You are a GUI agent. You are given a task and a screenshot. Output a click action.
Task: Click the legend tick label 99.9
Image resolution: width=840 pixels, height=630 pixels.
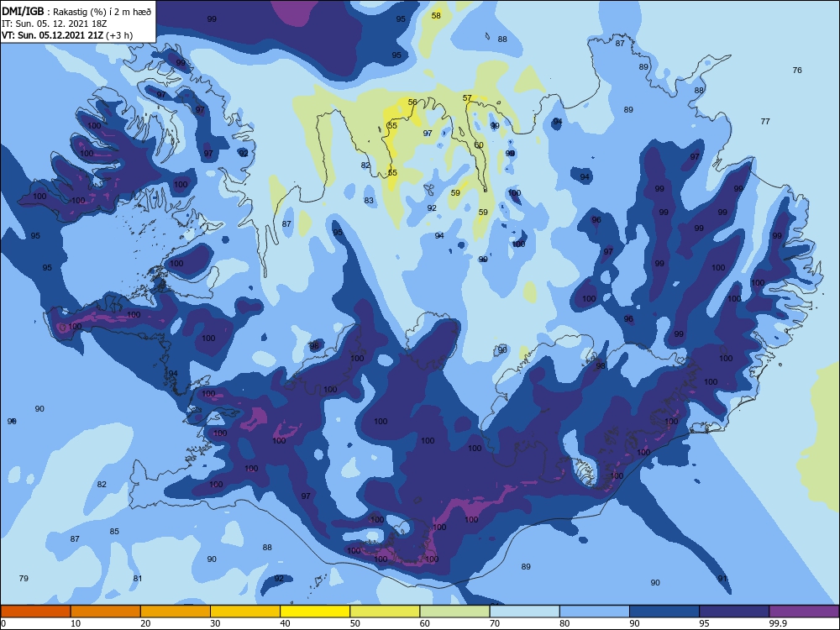(778, 623)
